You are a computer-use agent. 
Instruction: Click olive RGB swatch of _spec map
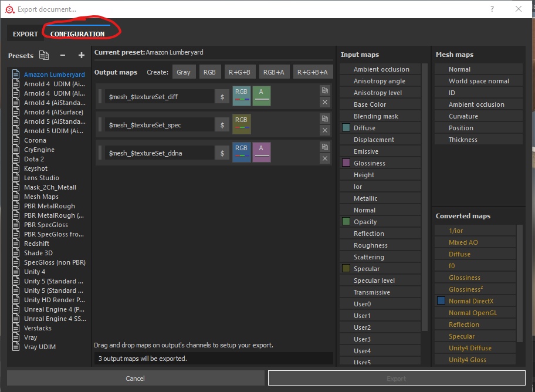(x=241, y=124)
